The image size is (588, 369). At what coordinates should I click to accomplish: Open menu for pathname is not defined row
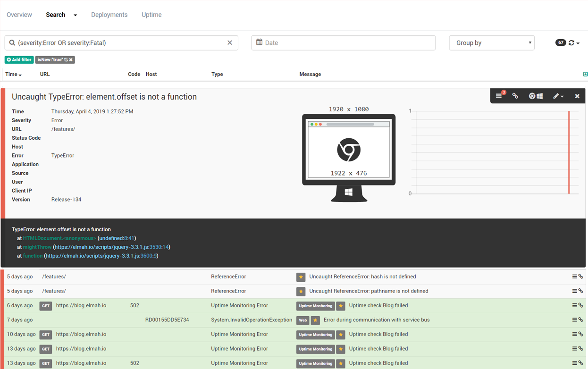pyautogui.click(x=574, y=291)
